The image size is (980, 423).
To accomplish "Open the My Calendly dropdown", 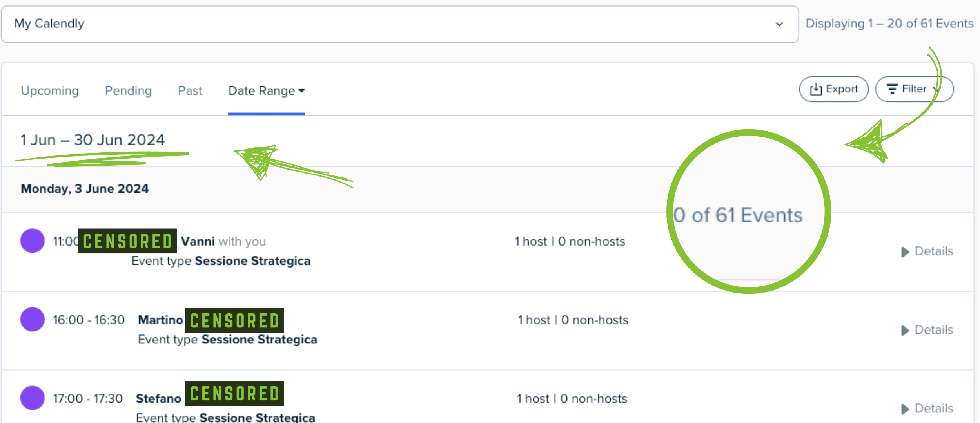I will click(x=400, y=24).
